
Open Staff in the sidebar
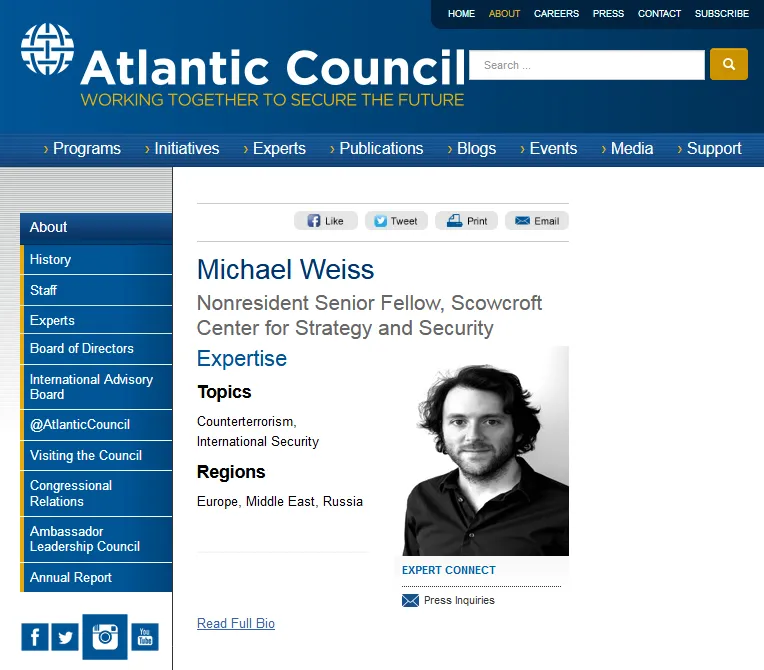pos(96,290)
